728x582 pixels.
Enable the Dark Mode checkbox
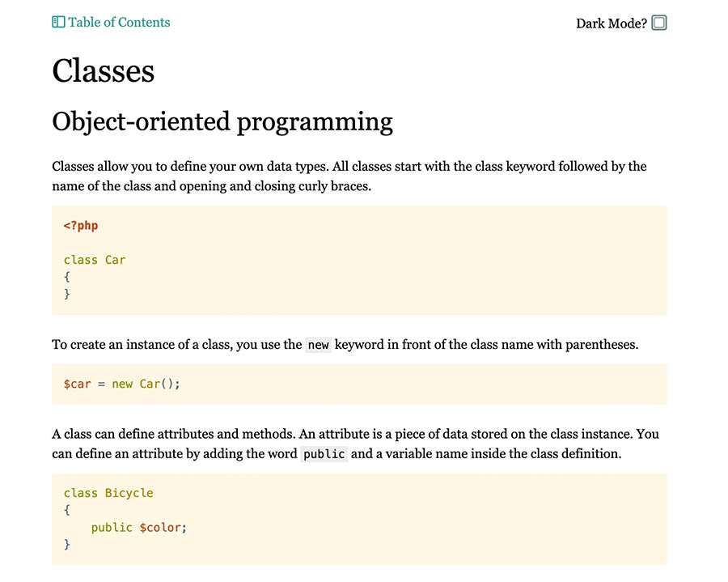pos(659,23)
